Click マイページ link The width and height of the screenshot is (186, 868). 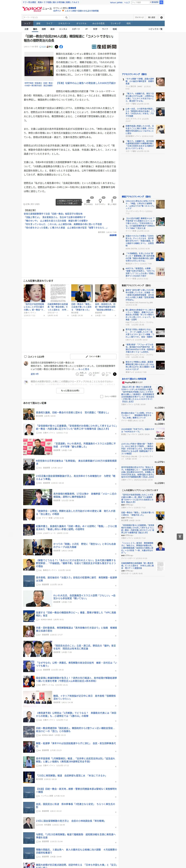[x=139, y=18]
